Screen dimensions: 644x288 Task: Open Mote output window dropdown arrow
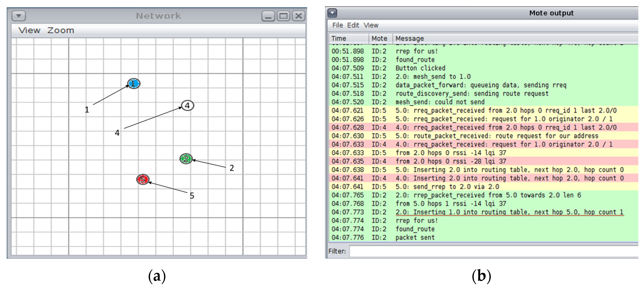(x=332, y=13)
